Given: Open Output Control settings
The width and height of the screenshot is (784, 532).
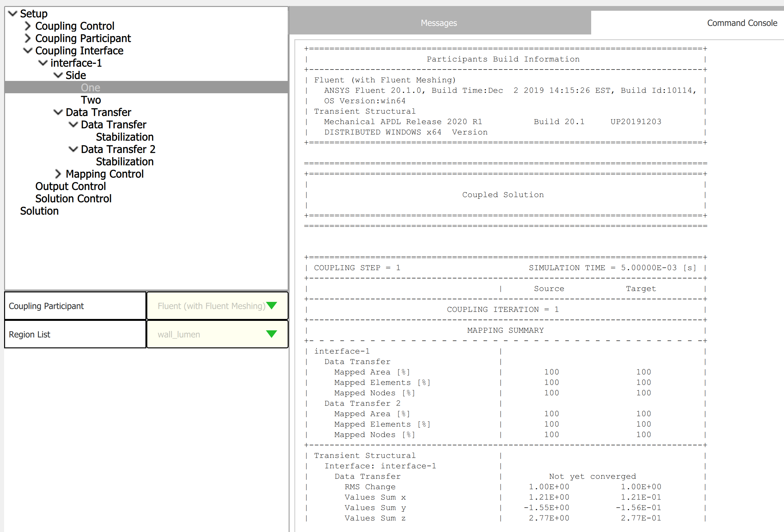Looking at the screenshot, I should [x=70, y=186].
